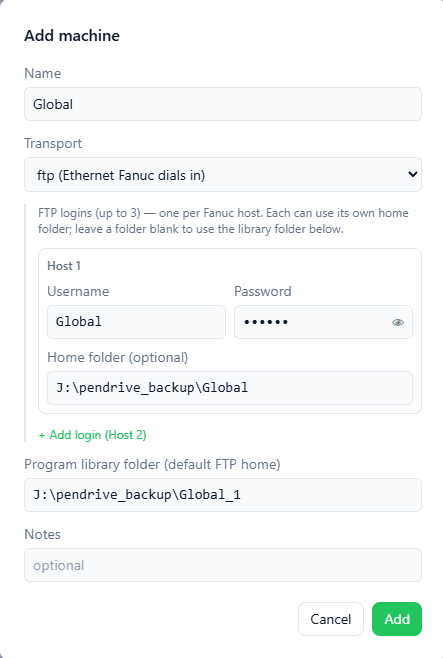
Task: Cancel the Add machine dialog
Action: point(331,619)
